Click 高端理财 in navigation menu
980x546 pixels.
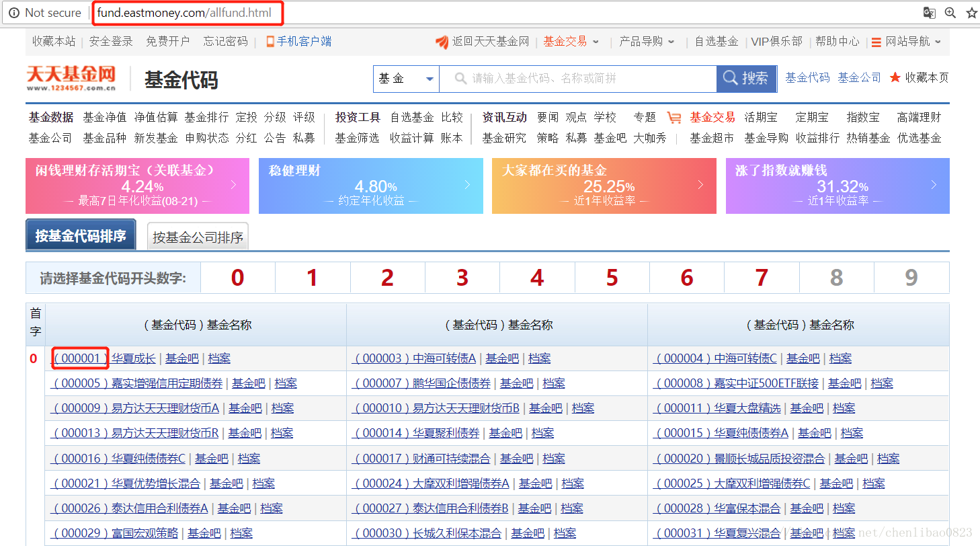tap(919, 117)
